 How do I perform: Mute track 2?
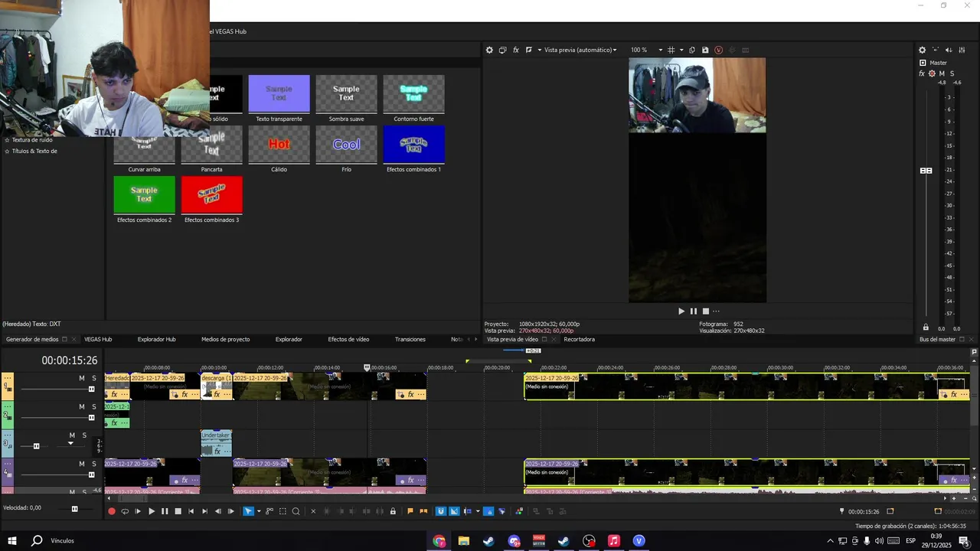82,406
